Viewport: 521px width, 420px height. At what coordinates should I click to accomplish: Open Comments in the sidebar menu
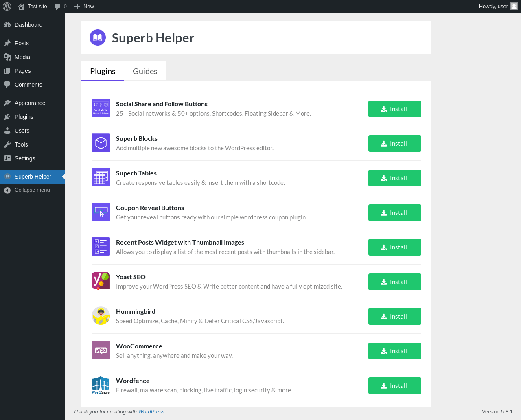(33, 85)
